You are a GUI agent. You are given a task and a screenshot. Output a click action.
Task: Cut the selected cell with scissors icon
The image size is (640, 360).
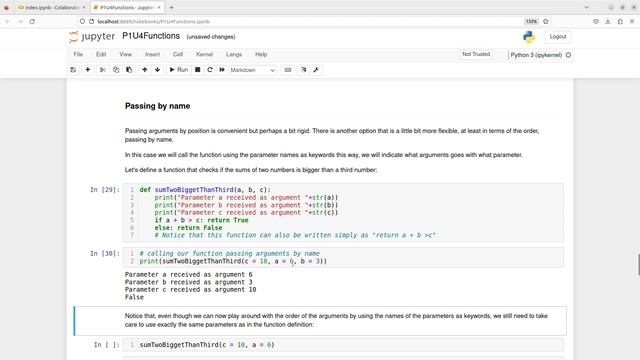(102, 70)
